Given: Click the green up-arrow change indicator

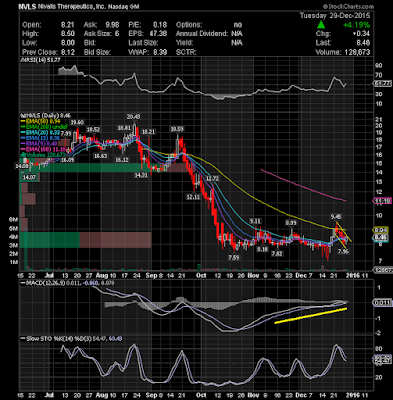Looking at the screenshot, I should (x=321, y=25).
